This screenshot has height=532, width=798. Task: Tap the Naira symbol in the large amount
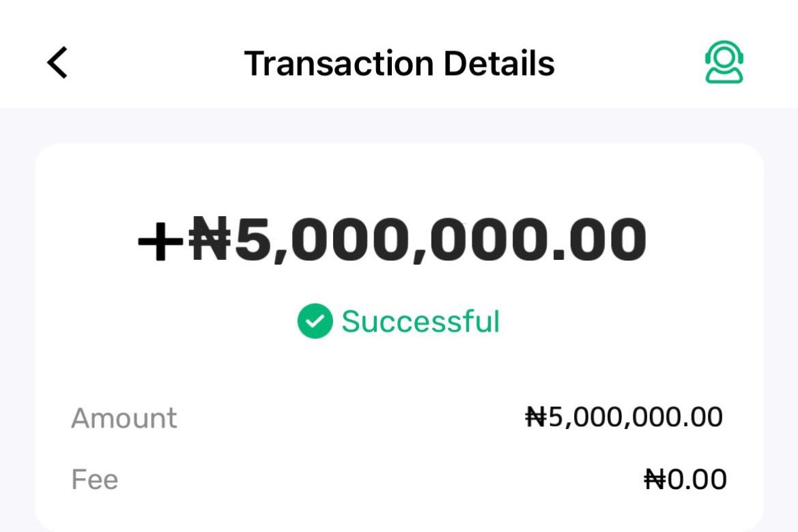210,238
